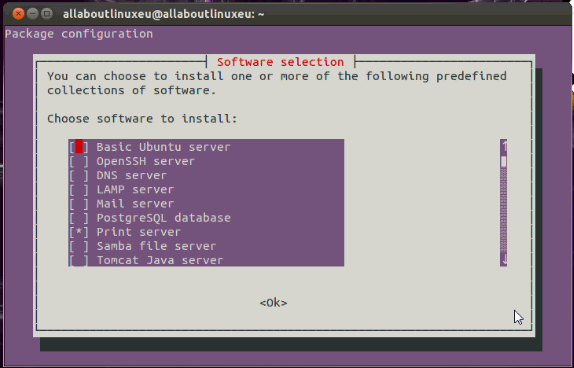Tick the DNS server checkbox
This screenshot has height=368, width=574.
[x=79, y=175]
